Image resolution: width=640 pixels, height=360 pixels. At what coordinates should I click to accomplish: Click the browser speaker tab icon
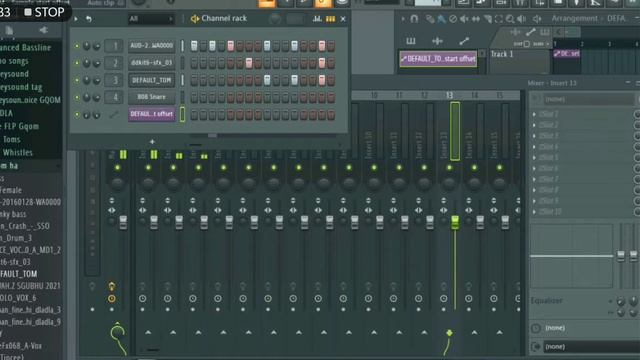(43, 30)
